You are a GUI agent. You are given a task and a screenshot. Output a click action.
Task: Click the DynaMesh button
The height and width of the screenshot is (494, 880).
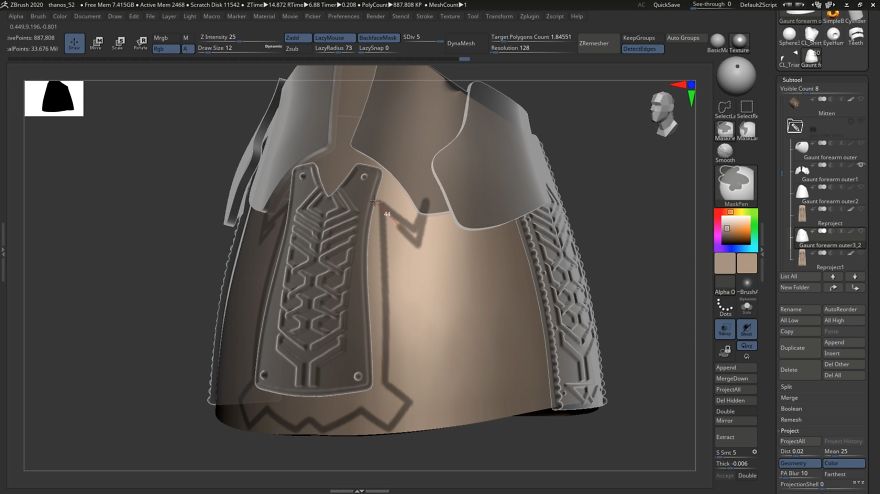[x=461, y=43]
